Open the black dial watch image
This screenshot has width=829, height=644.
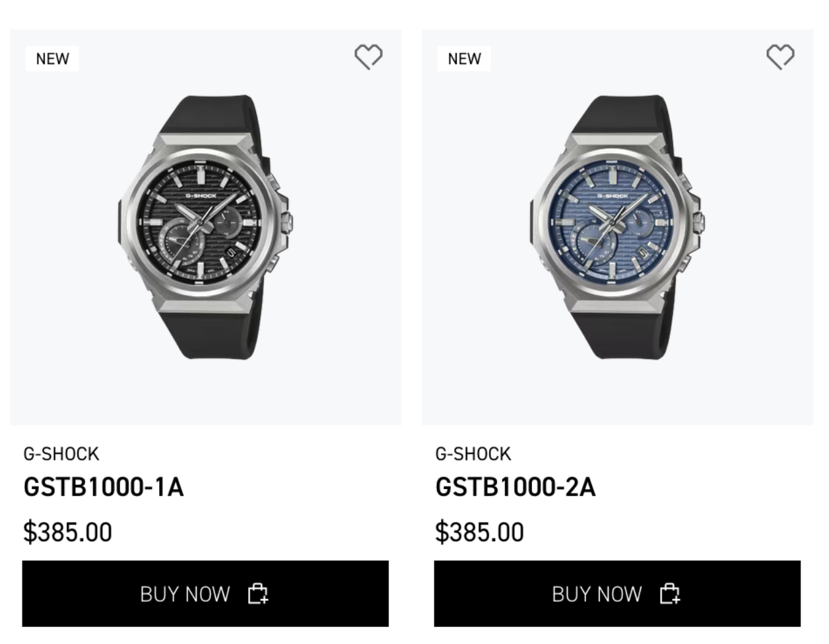tap(205, 227)
